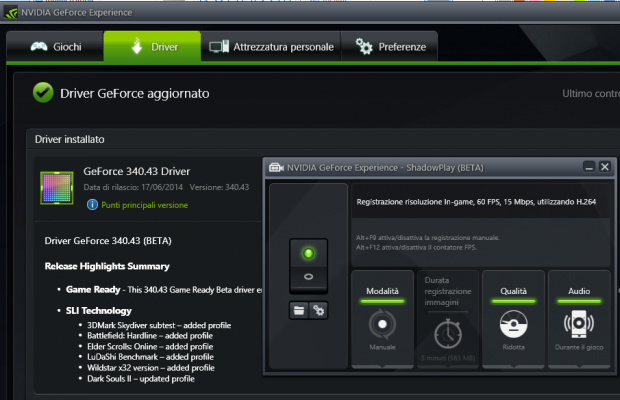Screen dimensions: 620x400
Task: Switch to the Driver tab
Action: pos(152,47)
